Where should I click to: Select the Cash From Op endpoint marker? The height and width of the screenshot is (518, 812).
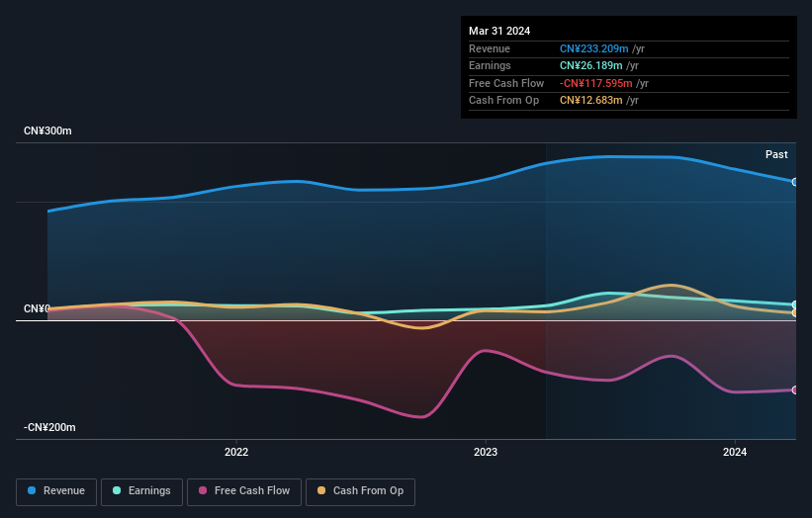tap(795, 313)
